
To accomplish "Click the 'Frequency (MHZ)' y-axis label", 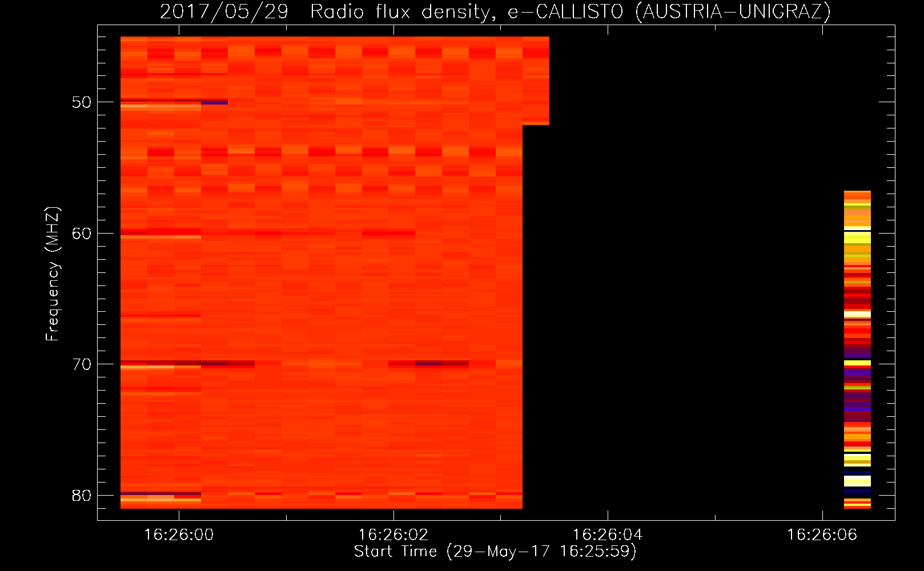I will (x=53, y=274).
